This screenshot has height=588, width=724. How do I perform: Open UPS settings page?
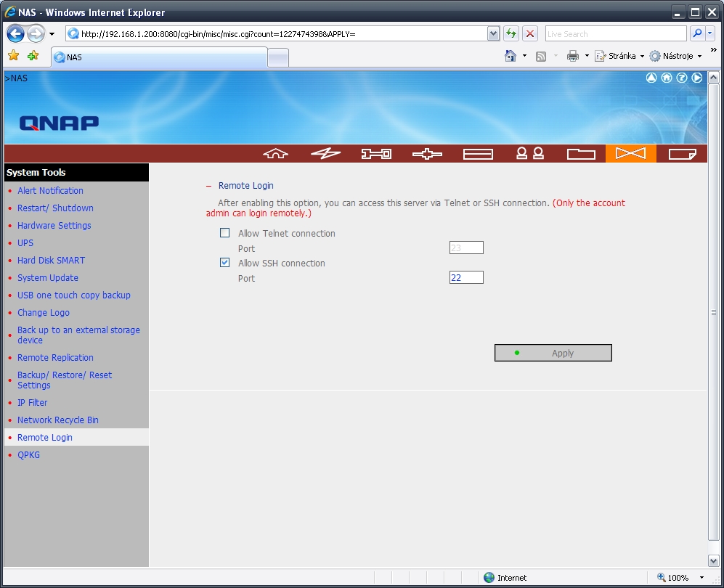25,242
